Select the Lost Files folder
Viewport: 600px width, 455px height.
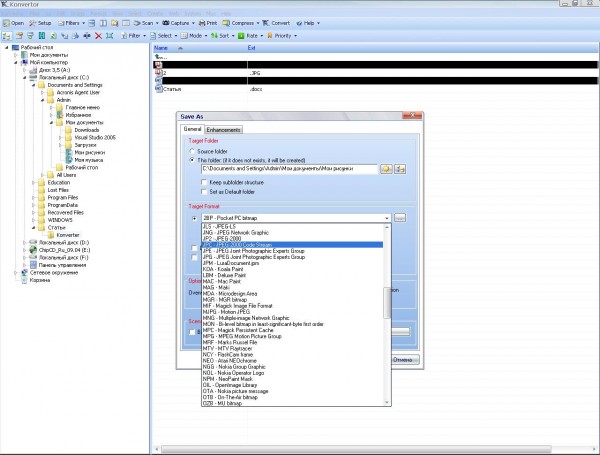(x=58, y=190)
